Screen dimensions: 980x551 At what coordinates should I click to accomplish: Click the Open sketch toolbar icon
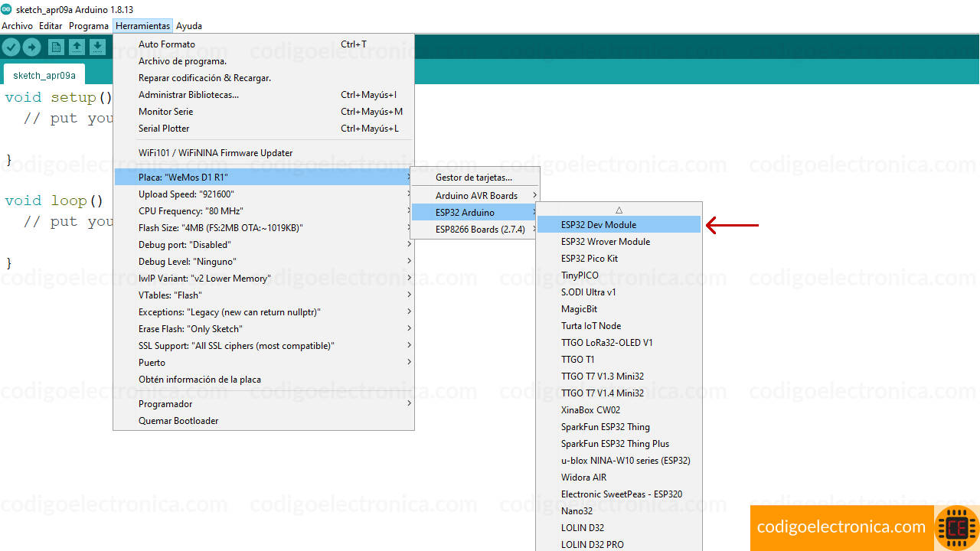[x=77, y=47]
